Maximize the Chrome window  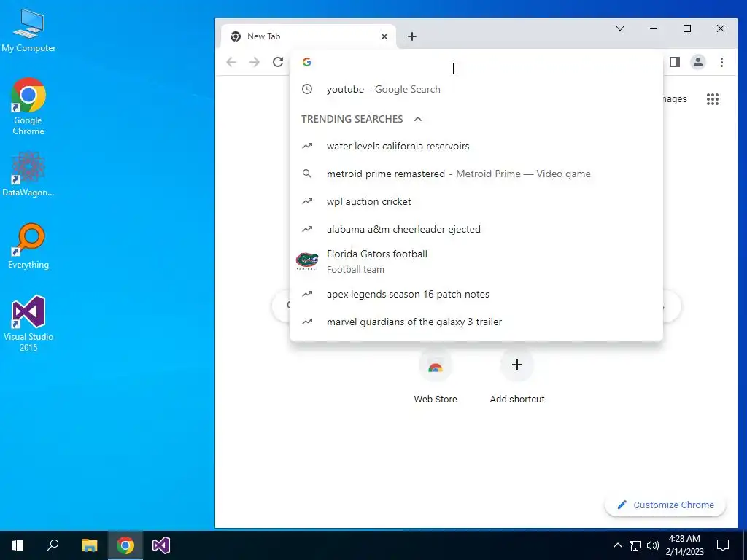(x=687, y=28)
